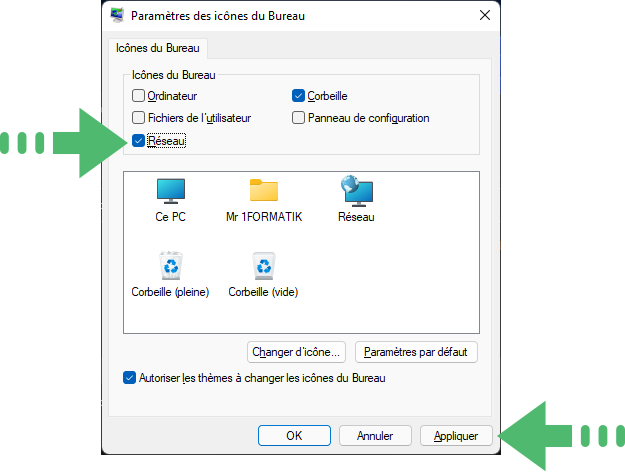Select the Mr 1FORMATIK folder icon

[x=263, y=190]
